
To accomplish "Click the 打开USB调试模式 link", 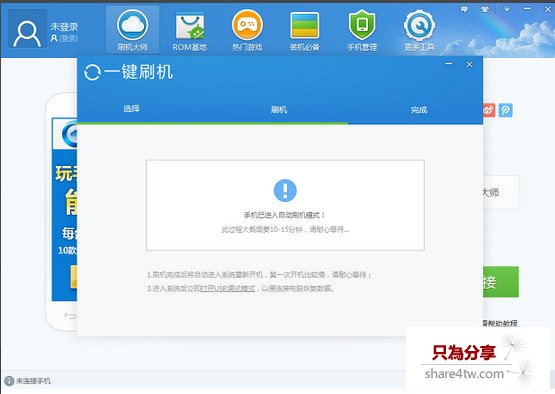I will point(228,289).
